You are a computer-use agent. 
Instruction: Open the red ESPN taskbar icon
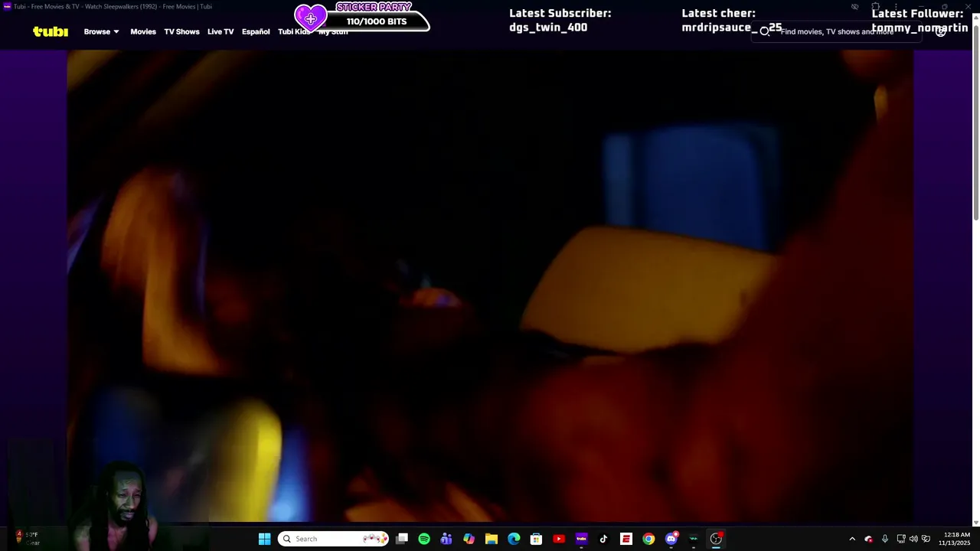(626, 539)
